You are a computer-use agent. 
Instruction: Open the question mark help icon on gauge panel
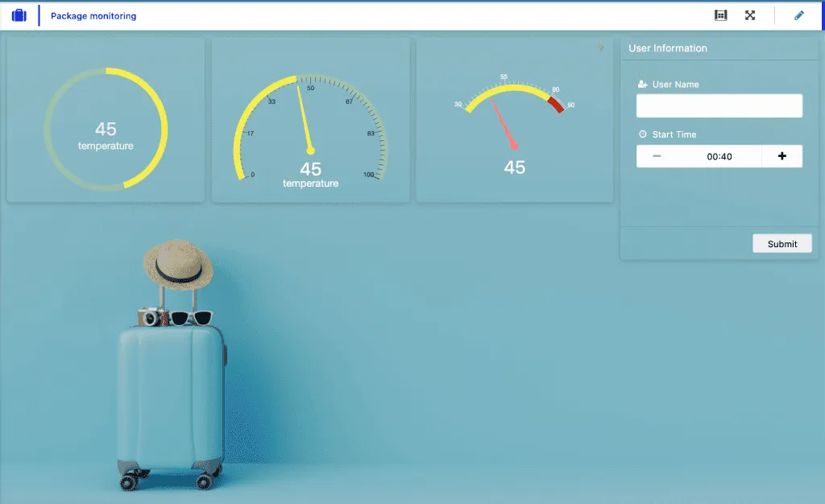tap(600, 48)
